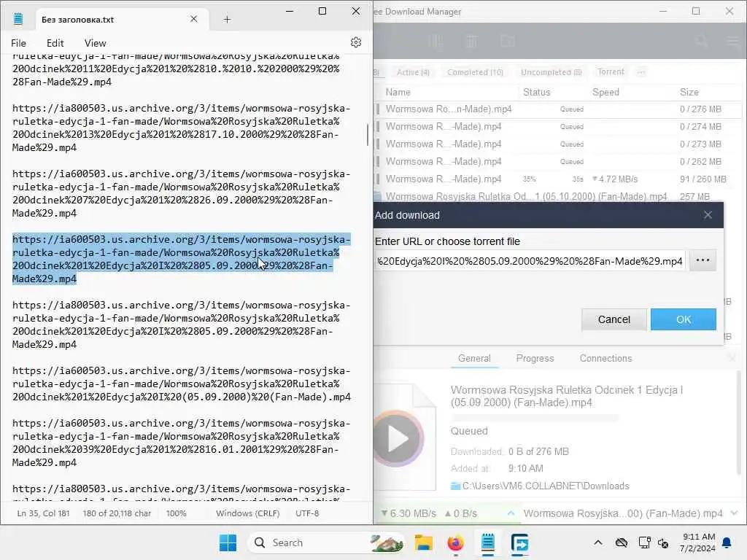747x560 pixels.
Task: Select the queued download sized 0 / 273 MB
Action: pos(559,144)
